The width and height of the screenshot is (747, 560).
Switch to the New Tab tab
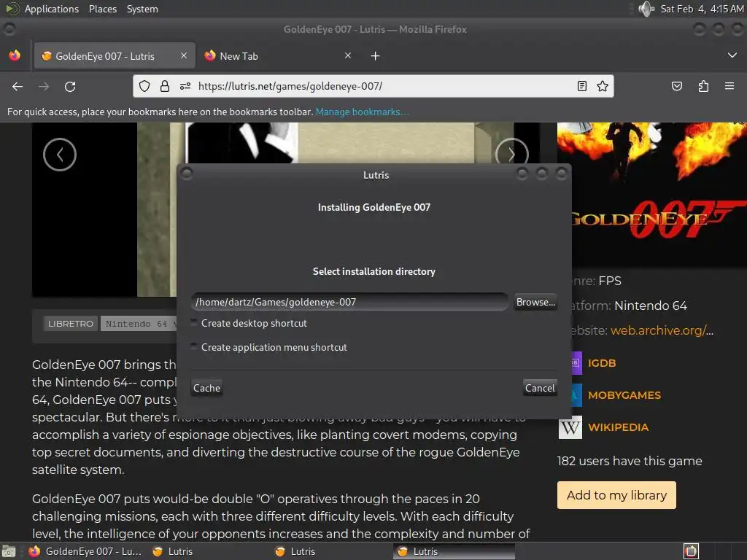click(x=279, y=55)
